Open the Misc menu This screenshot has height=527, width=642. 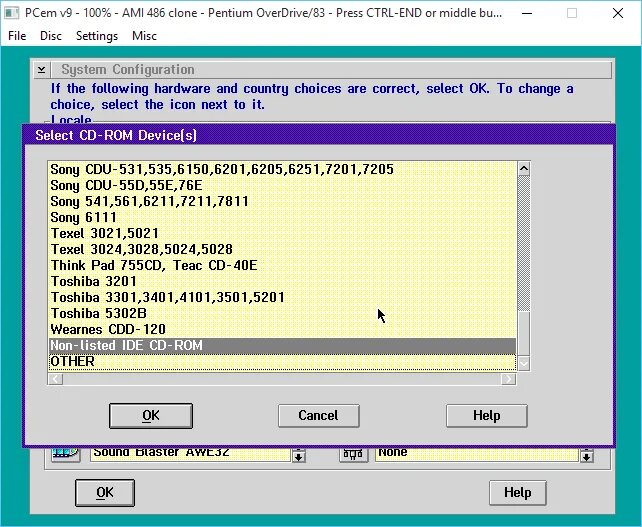[x=144, y=36]
